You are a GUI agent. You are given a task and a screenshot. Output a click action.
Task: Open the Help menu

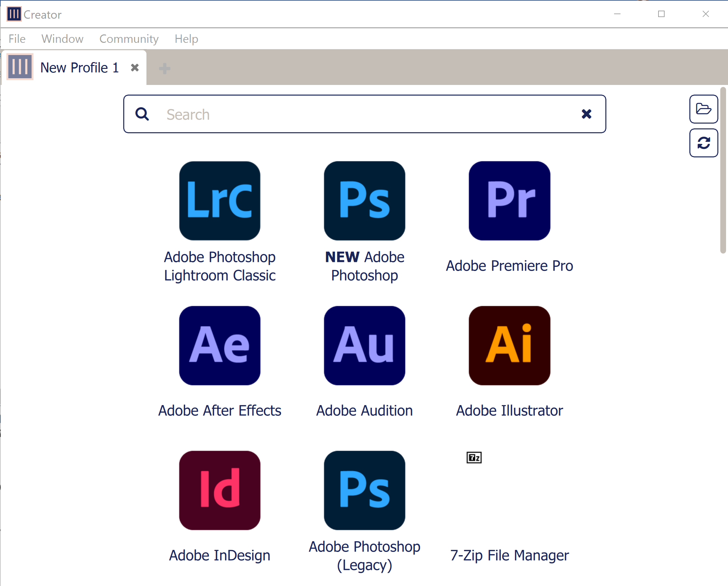click(186, 39)
